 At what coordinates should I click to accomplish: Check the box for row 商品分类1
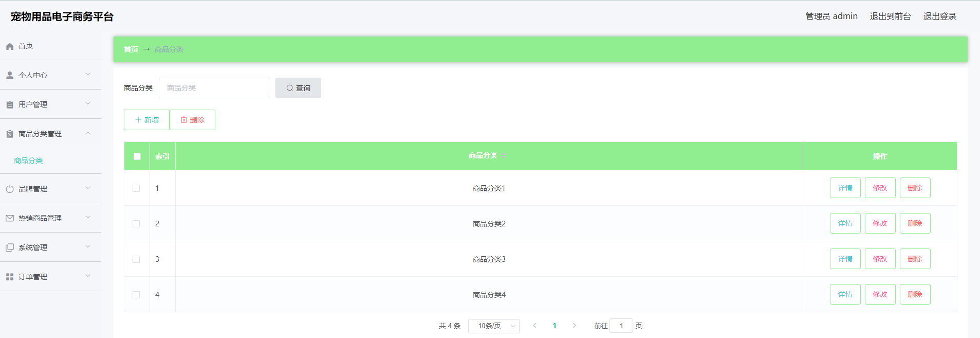point(136,188)
